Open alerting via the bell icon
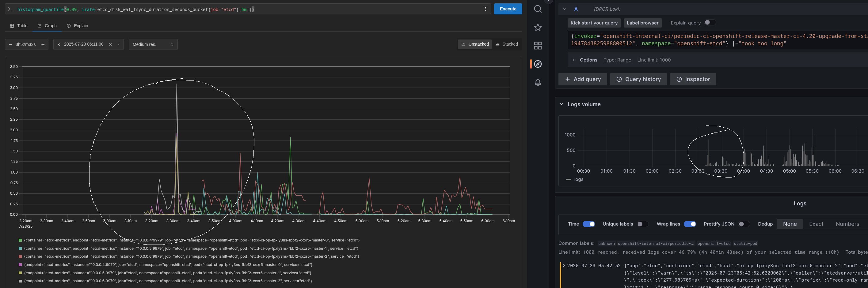 [x=538, y=82]
